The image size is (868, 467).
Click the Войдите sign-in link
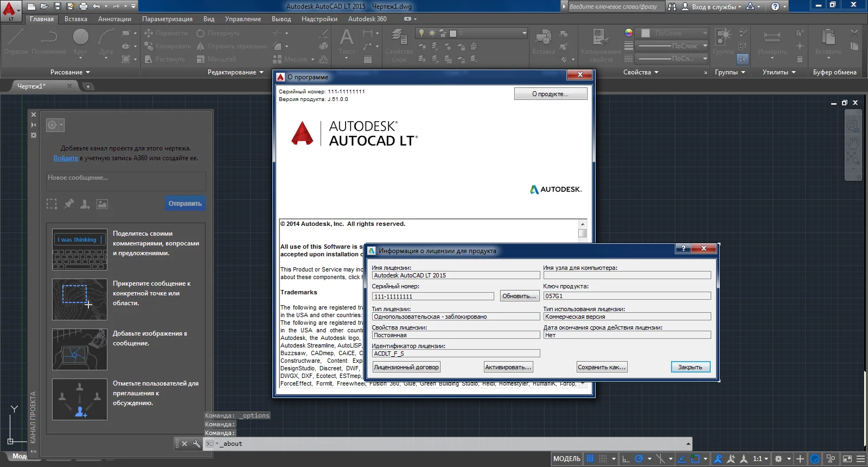pos(66,158)
